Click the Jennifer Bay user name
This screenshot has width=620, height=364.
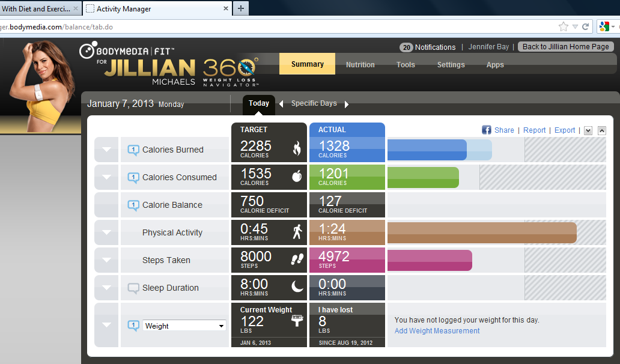click(x=488, y=47)
